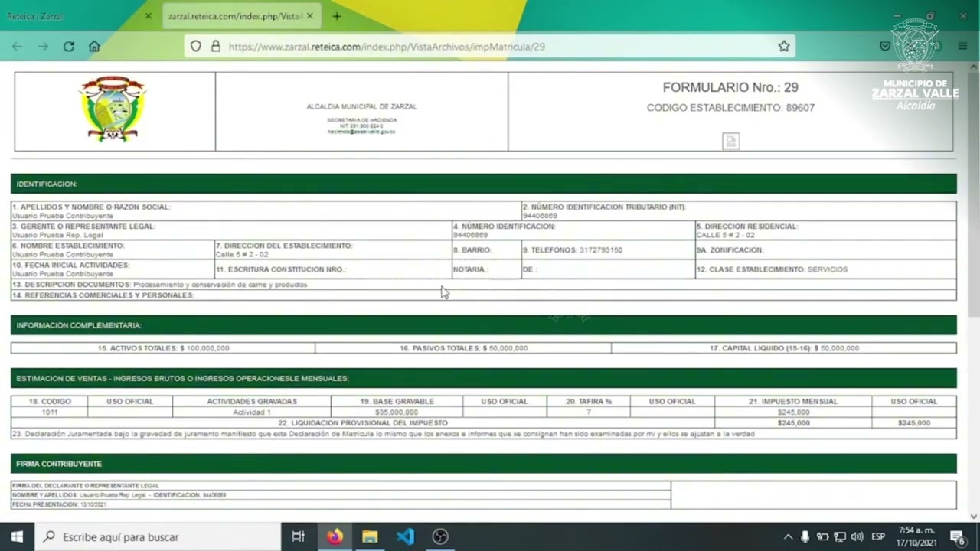Viewport: 980px width, 551px height.
Task: Open site security padlock info
Action: tap(216, 47)
